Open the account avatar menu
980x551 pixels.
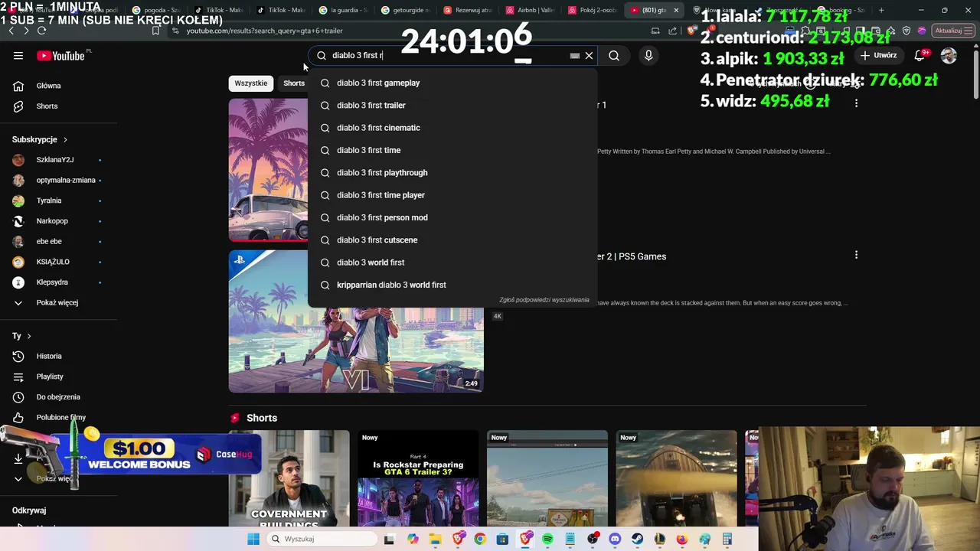pos(949,55)
